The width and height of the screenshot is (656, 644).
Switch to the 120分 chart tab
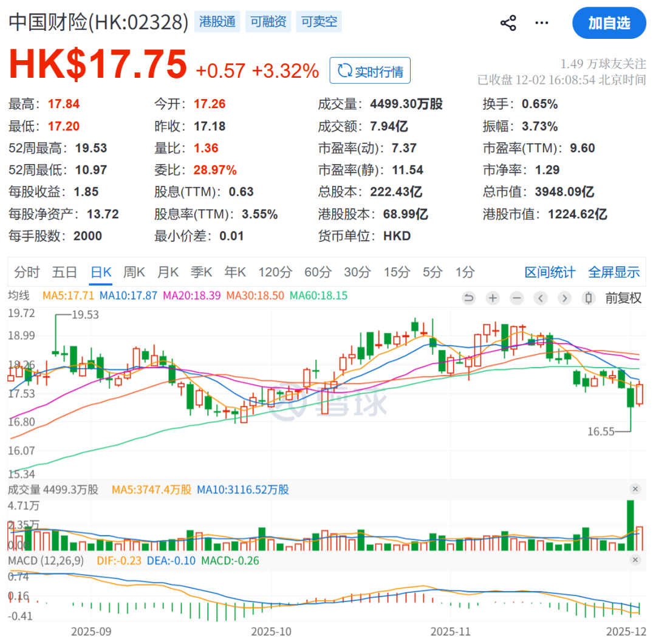pyautogui.click(x=275, y=272)
